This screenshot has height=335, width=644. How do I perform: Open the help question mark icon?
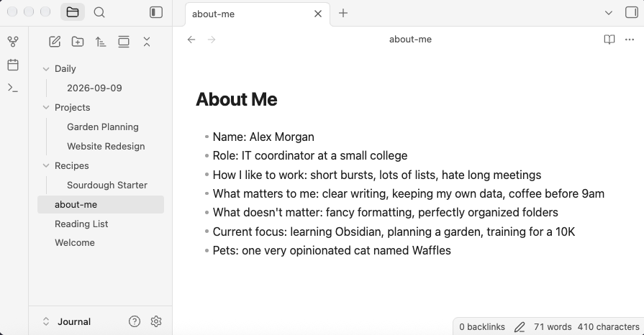click(135, 321)
